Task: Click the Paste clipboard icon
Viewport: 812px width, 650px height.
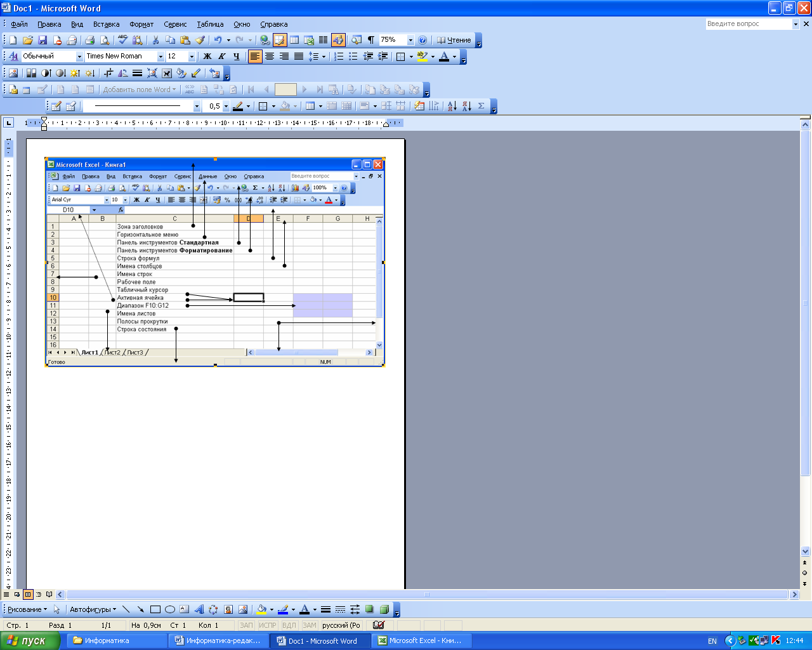Action: [185, 40]
